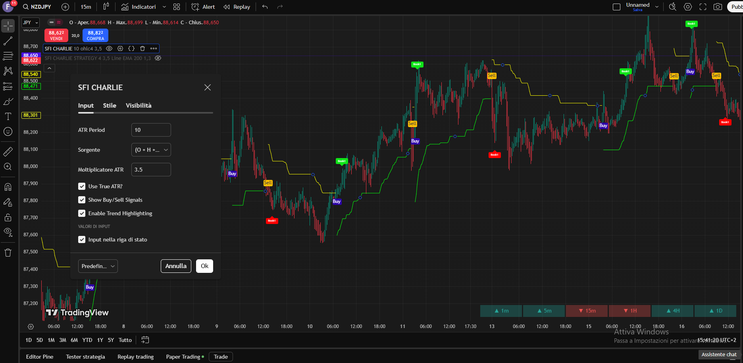
Task: Select the text annotation tool
Action: pyautogui.click(x=8, y=117)
